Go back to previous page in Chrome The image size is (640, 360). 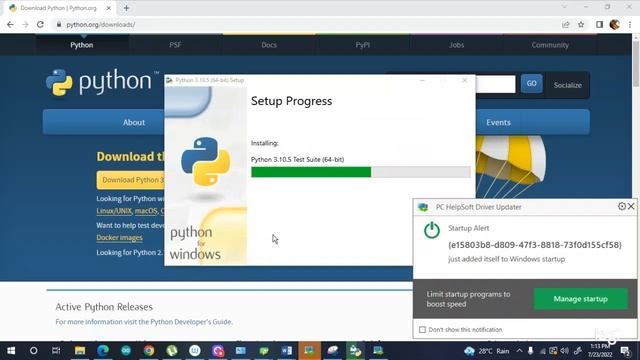pyautogui.click(x=10, y=24)
